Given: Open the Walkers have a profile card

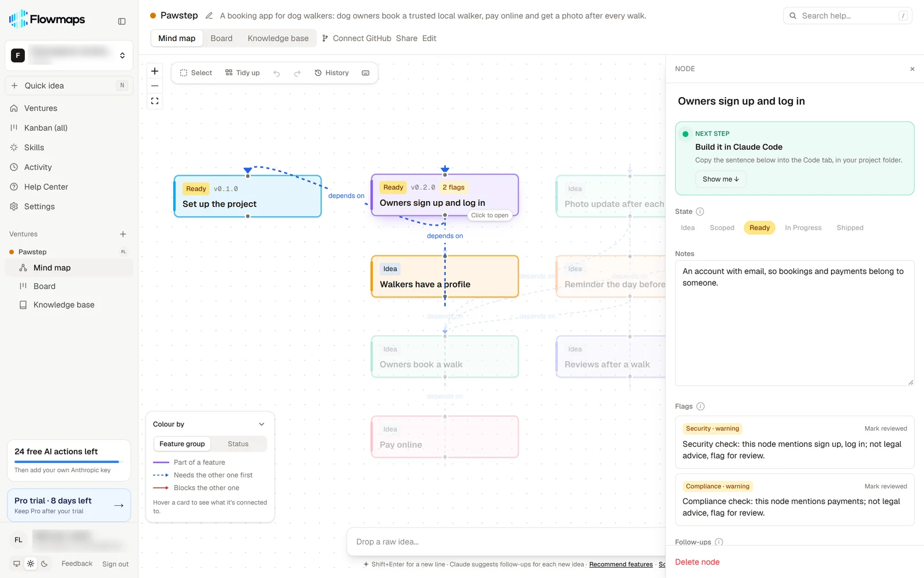Looking at the screenshot, I should tap(445, 277).
